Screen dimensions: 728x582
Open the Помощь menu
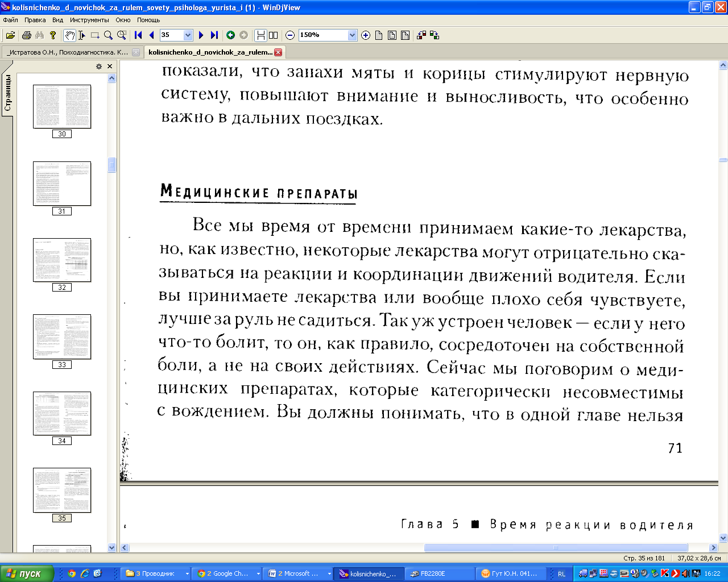pos(148,20)
